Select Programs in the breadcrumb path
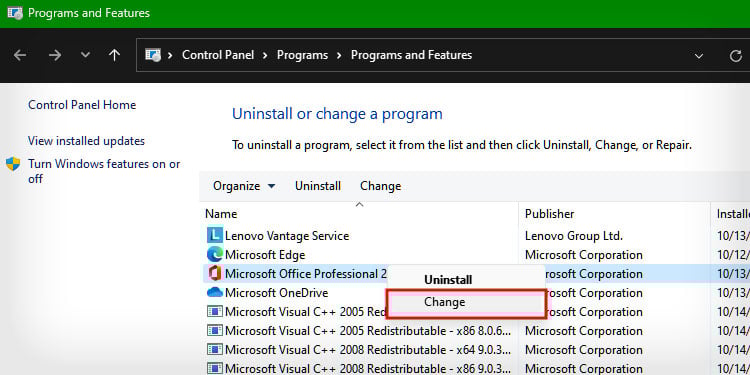The height and width of the screenshot is (375, 750). 302,55
